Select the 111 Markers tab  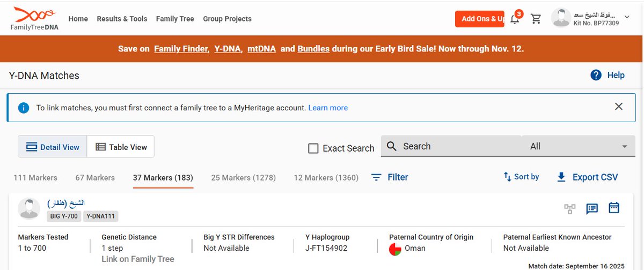point(35,177)
